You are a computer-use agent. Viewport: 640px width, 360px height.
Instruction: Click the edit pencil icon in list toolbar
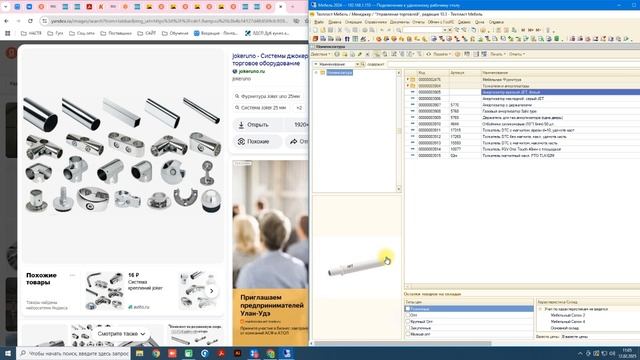click(x=360, y=54)
